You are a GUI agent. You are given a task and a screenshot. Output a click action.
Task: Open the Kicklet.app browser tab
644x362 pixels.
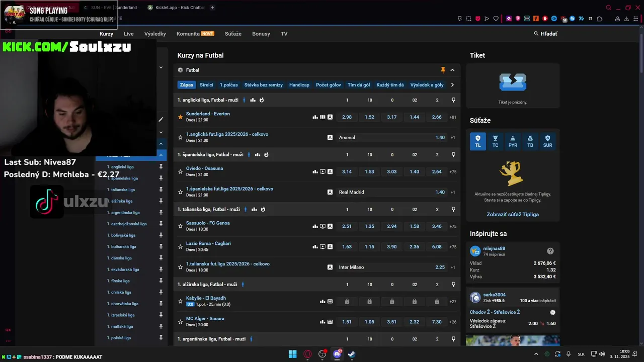176,8
